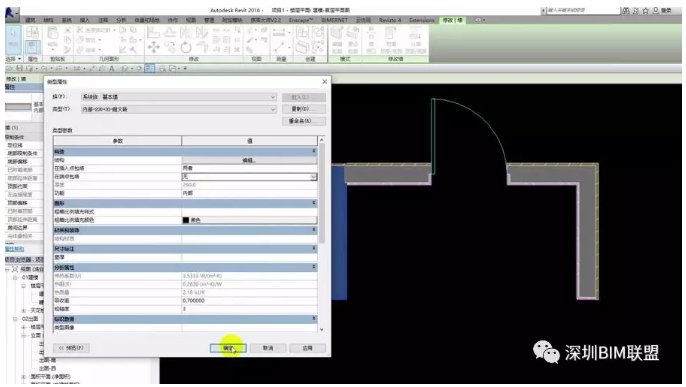Select the Rotate tool circular arrow
This screenshot has height=387, width=686.
186,47
